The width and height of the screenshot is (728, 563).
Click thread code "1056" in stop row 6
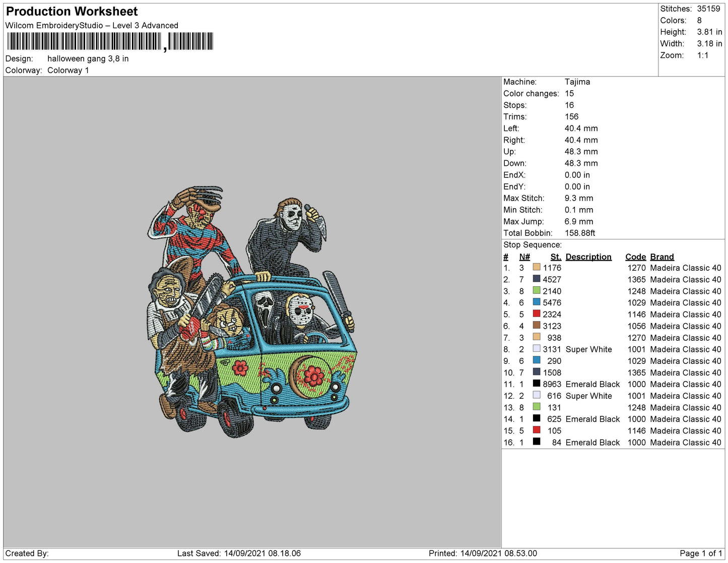tap(636, 326)
